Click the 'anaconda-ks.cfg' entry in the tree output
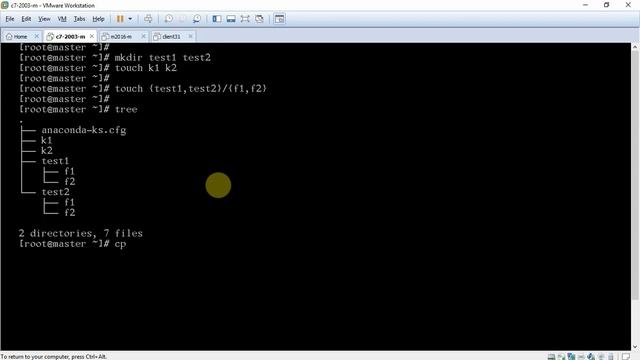Image resolution: width=640 pixels, height=360 pixels. [84, 130]
